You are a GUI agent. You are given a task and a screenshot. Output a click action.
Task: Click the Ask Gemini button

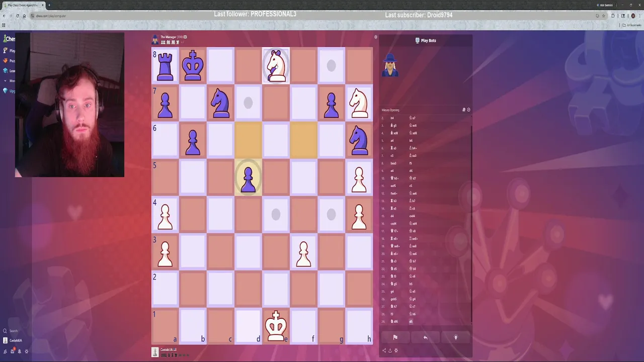click(x=606, y=5)
